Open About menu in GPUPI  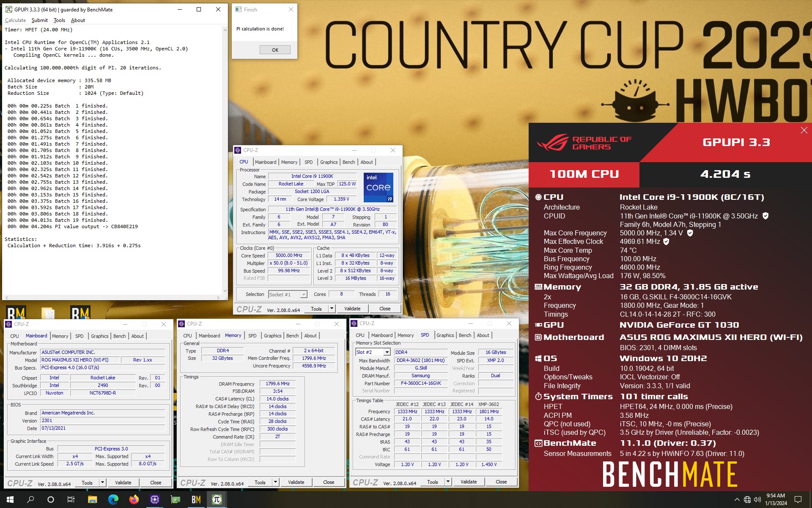click(x=78, y=20)
